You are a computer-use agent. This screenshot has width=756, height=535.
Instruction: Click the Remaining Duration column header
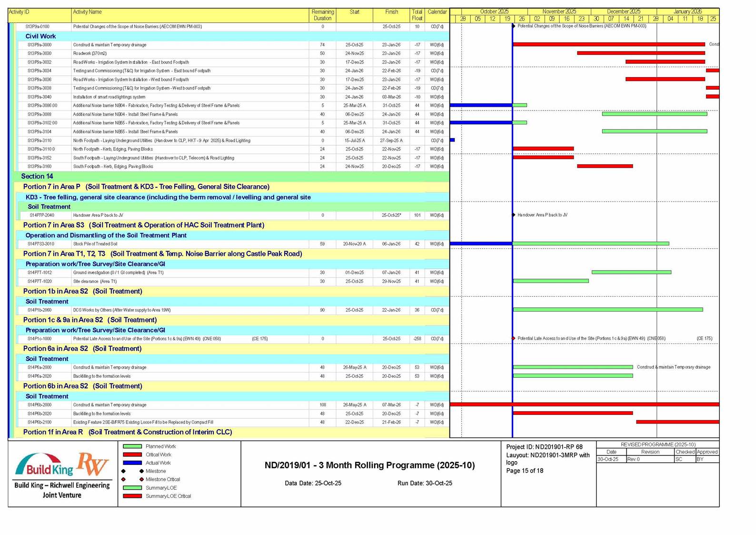coord(322,15)
